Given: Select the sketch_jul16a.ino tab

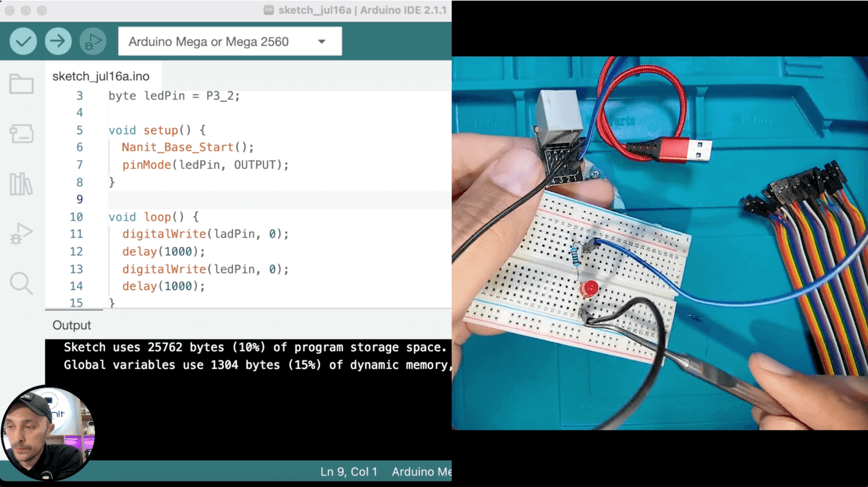Looking at the screenshot, I should (100, 76).
